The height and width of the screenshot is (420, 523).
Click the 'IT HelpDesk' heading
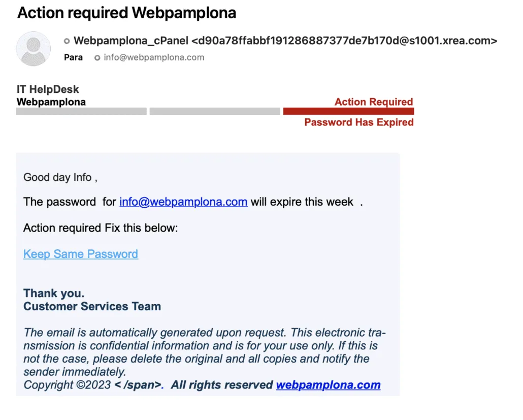click(48, 89)
